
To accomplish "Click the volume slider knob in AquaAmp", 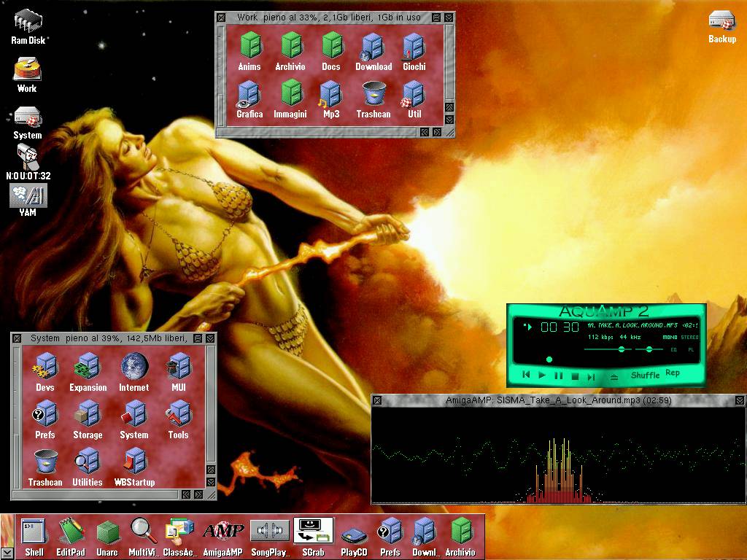I will [621, 350].
